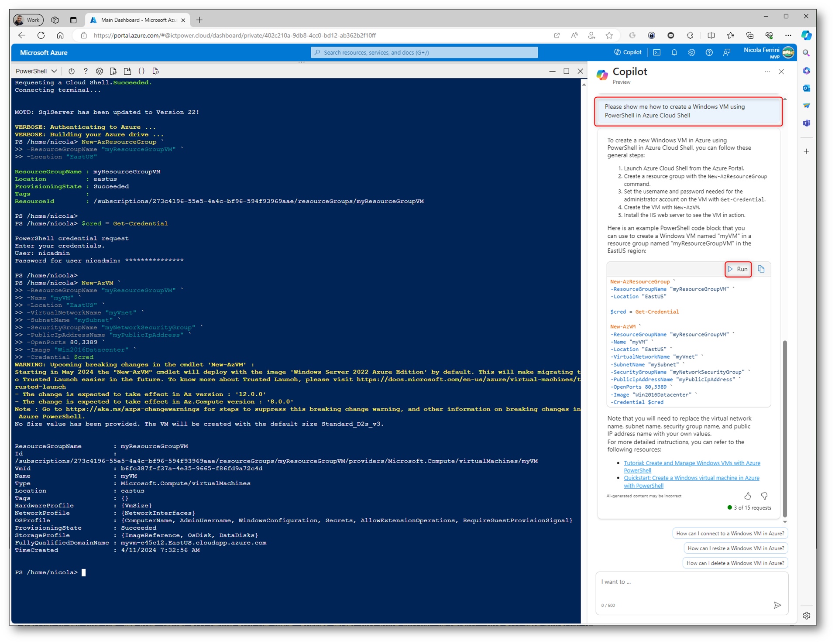Open Azure portal settings gear

click(x=692, y=52)
